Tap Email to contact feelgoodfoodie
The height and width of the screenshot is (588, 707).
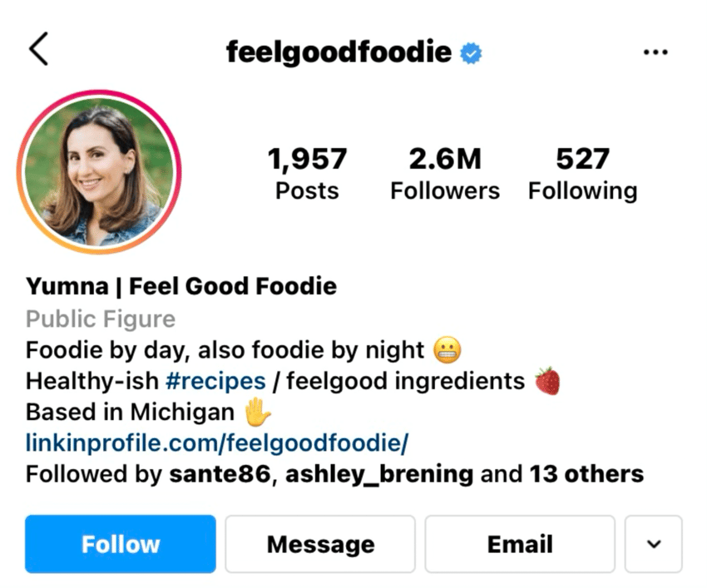[x=519, y=544]
